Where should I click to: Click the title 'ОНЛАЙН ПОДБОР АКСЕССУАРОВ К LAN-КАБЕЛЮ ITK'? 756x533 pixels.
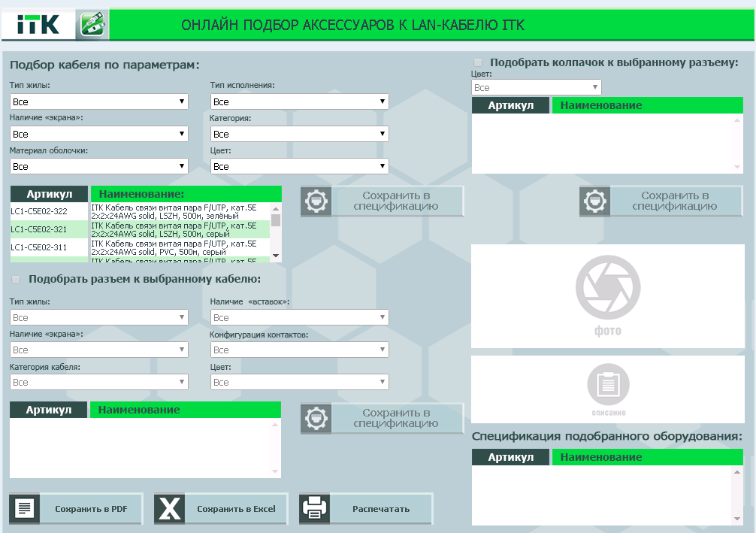click(352, 25)
